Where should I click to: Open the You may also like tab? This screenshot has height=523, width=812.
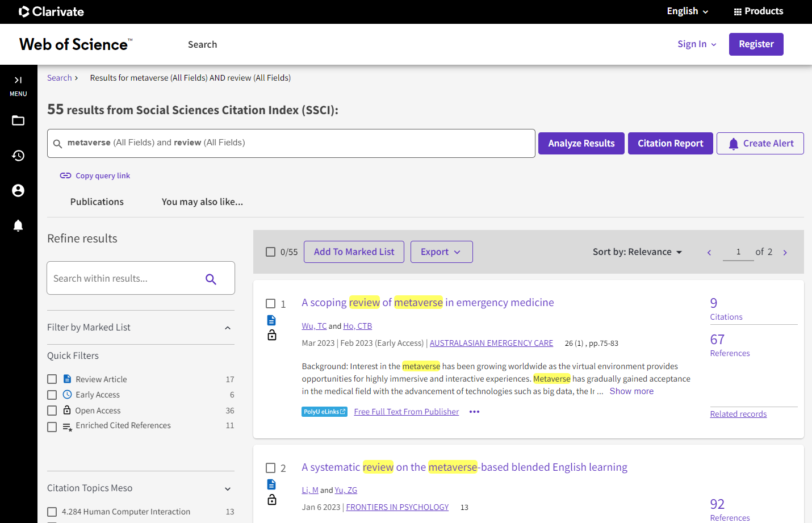202,202
